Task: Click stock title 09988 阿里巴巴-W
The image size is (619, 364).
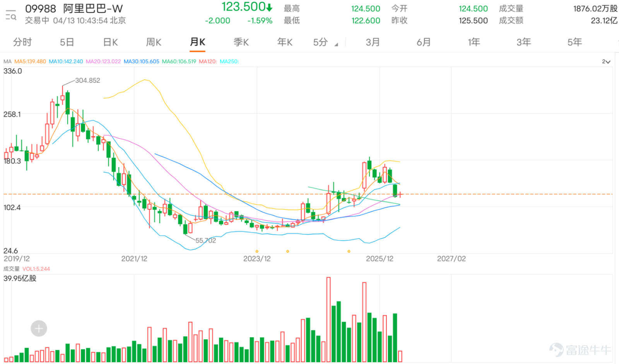Action: tap(74, 9)
